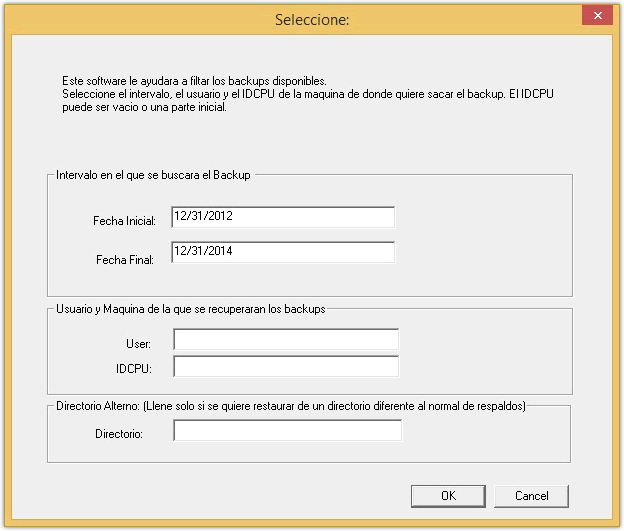Click the 'Directorio Alterno' group heading
Image resolution: width=624 pixels, height=531 pixels.
pyautogui.click(x=291, y=406)
